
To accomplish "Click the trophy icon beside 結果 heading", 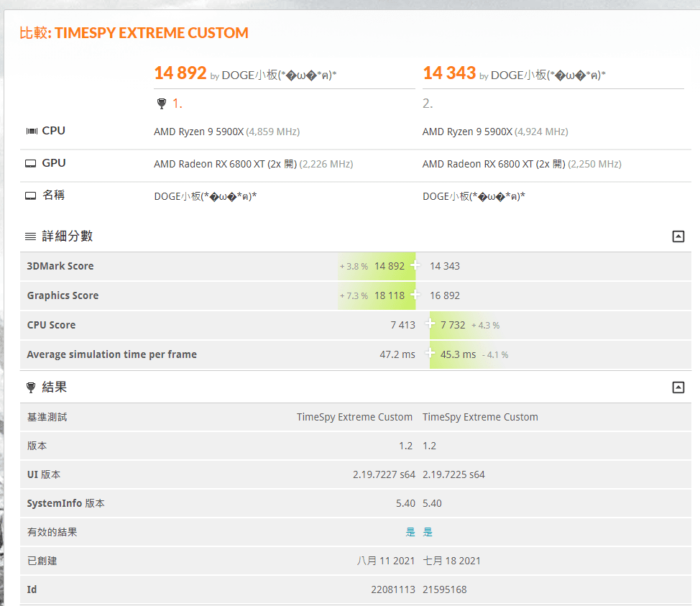I will (30, 387).
